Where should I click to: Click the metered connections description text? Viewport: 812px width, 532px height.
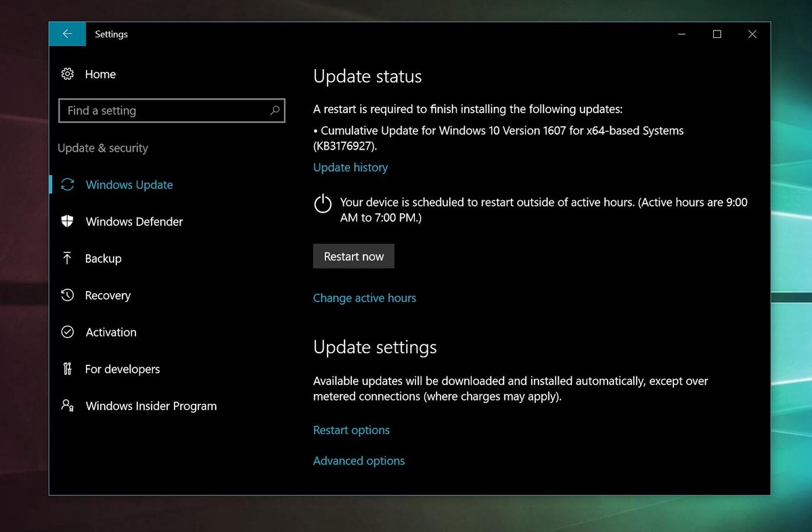click(x=511, y=389)
